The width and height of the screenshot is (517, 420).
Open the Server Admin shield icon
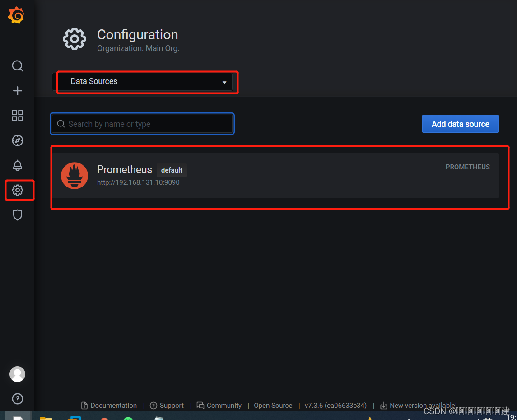[x=18, y=215]
